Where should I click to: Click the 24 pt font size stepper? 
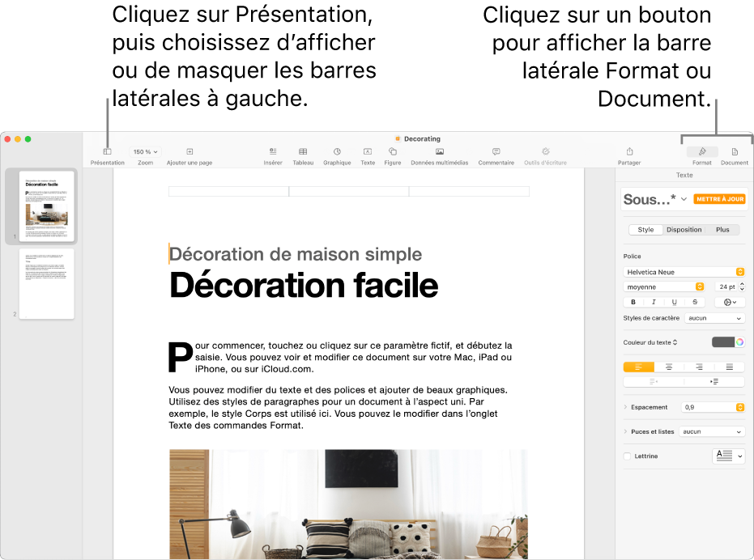coord(742,287)
